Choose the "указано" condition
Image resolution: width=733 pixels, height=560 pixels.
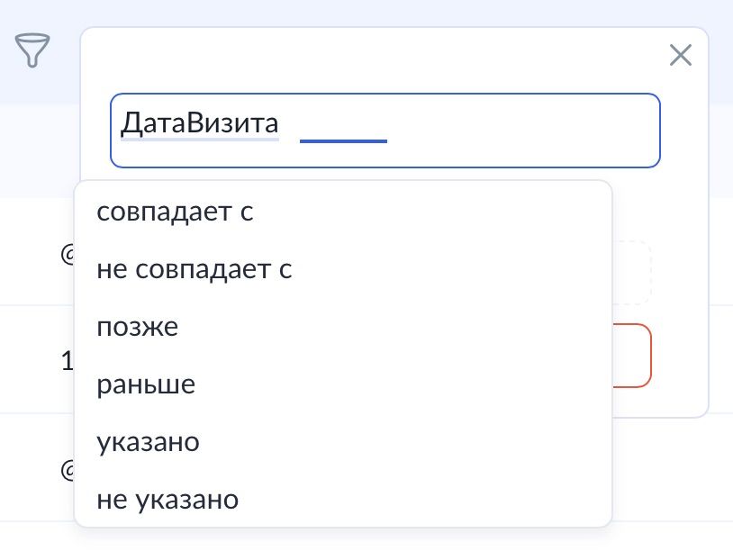(149, 442)
